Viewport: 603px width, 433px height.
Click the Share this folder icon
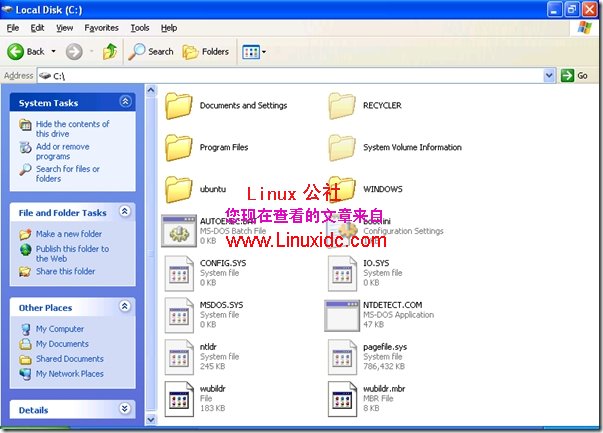(x=25, y=272)
